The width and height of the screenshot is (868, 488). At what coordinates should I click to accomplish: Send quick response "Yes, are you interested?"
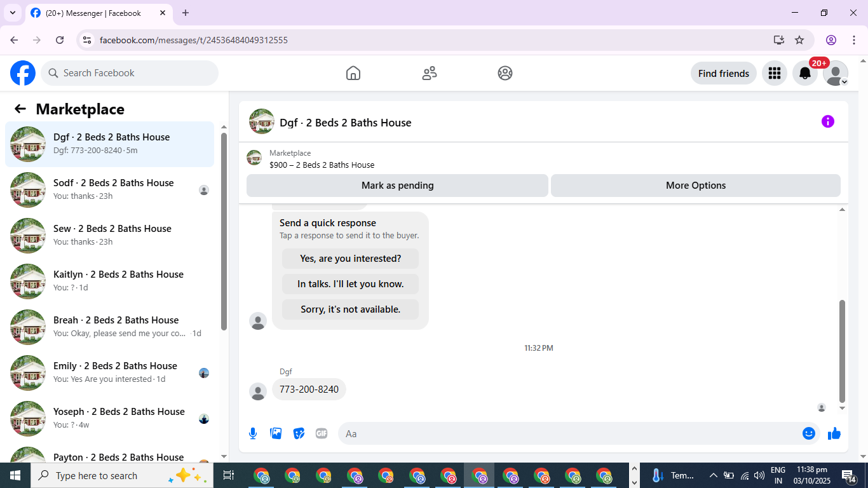(351, 259)
